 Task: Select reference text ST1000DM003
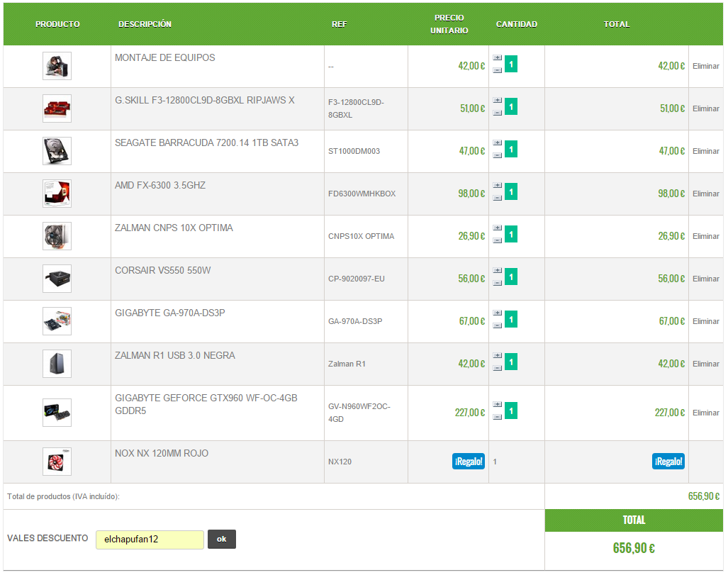[354, 151]
